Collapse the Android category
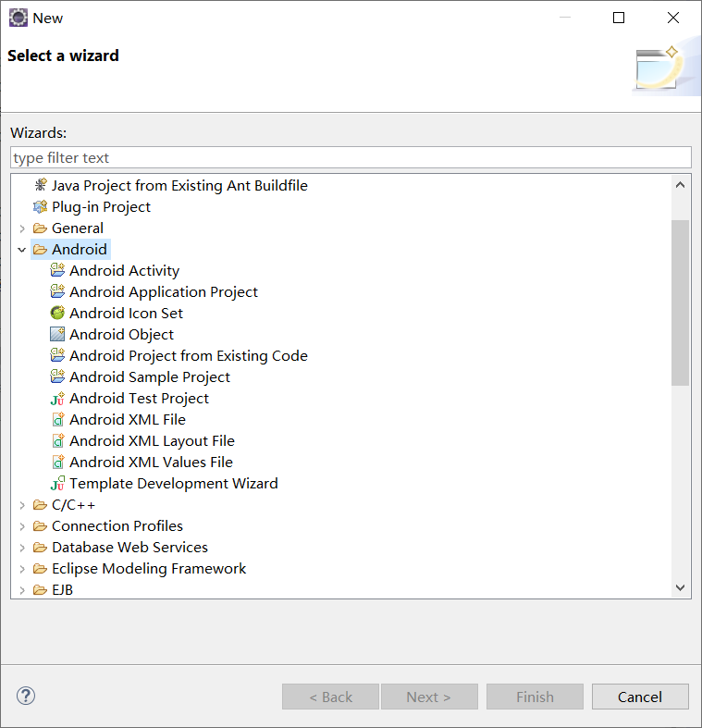 pyautogui.click(x=22, y=250)
